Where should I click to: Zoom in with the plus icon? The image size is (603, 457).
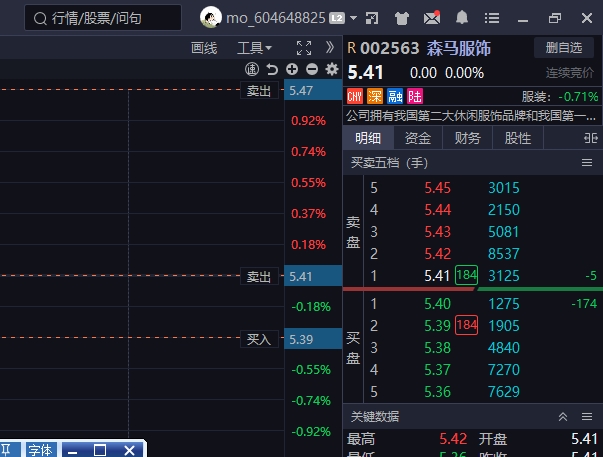click(x=292, y=69)
